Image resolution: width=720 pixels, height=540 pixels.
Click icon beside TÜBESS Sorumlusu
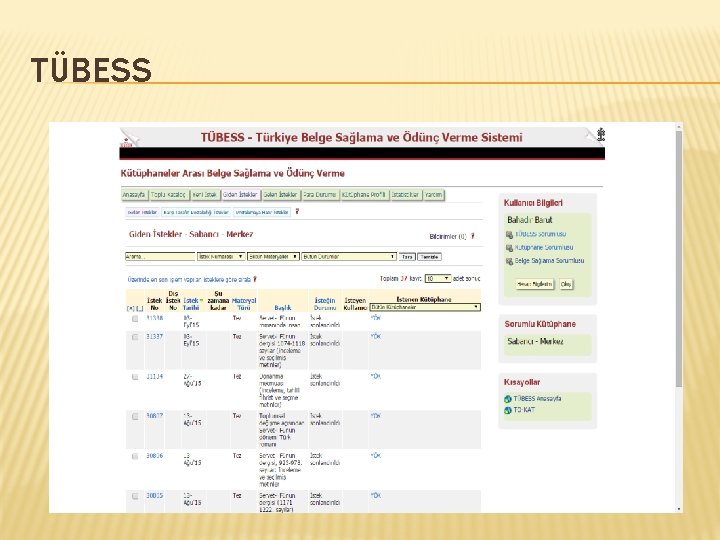509,235
